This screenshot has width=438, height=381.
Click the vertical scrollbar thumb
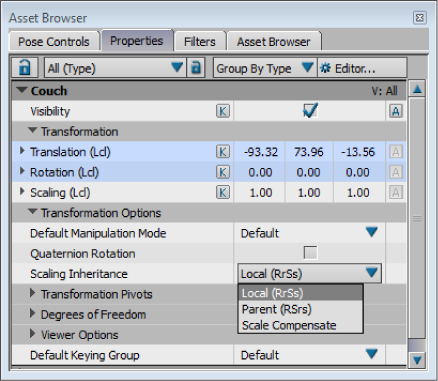pos(417,218)
